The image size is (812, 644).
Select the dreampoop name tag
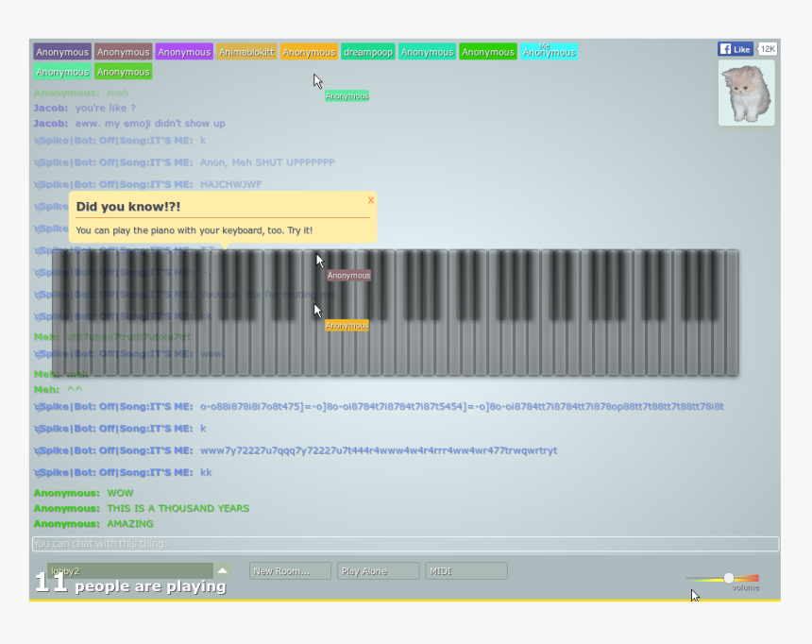tap(367, 52)
